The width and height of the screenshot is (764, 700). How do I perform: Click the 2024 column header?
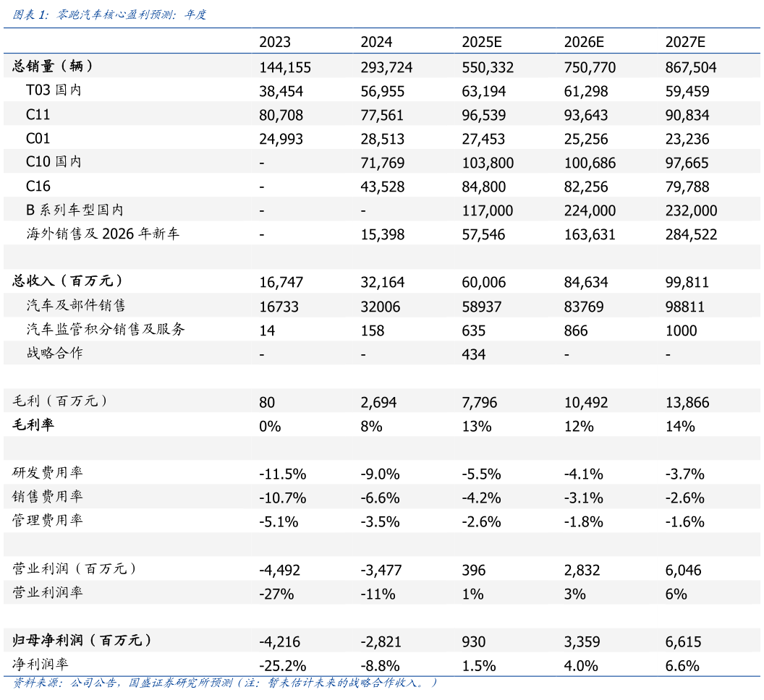(x=375, y=41)
